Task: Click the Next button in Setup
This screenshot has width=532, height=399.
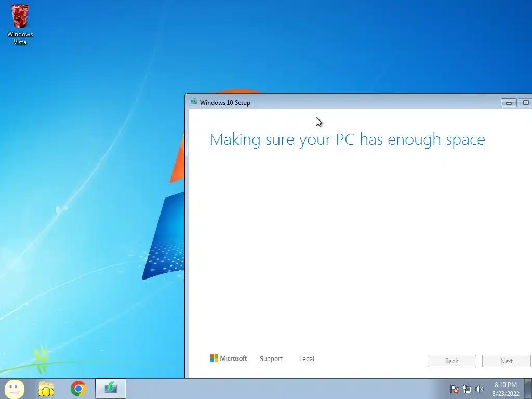Action: click(506, 361)
